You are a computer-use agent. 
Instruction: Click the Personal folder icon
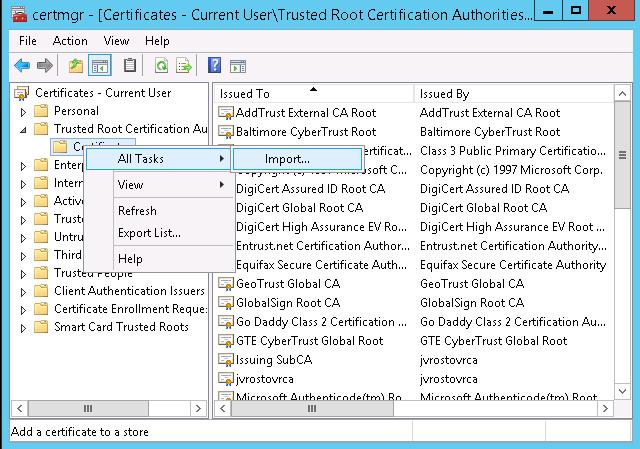coord(41,111)
